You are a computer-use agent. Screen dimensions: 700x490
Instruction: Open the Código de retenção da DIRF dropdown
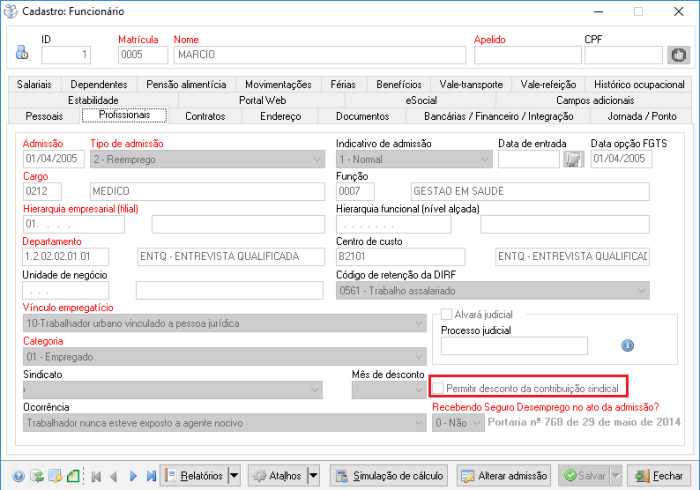(641, 291)
